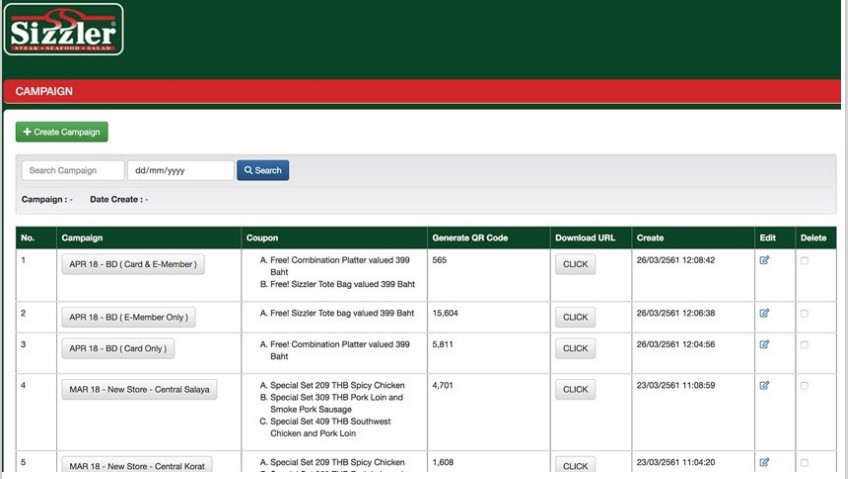
Task: Click create date 26/03/2561 12:04:56
Action: pos(675,344)
